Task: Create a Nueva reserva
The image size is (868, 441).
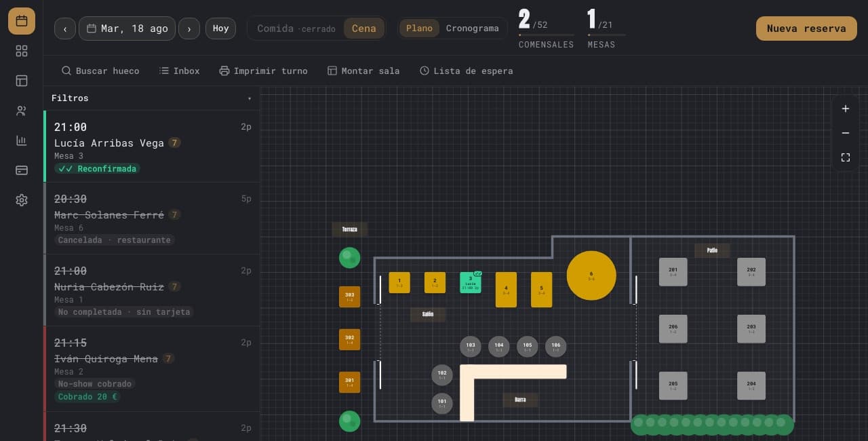Action: tap(806, 28)
